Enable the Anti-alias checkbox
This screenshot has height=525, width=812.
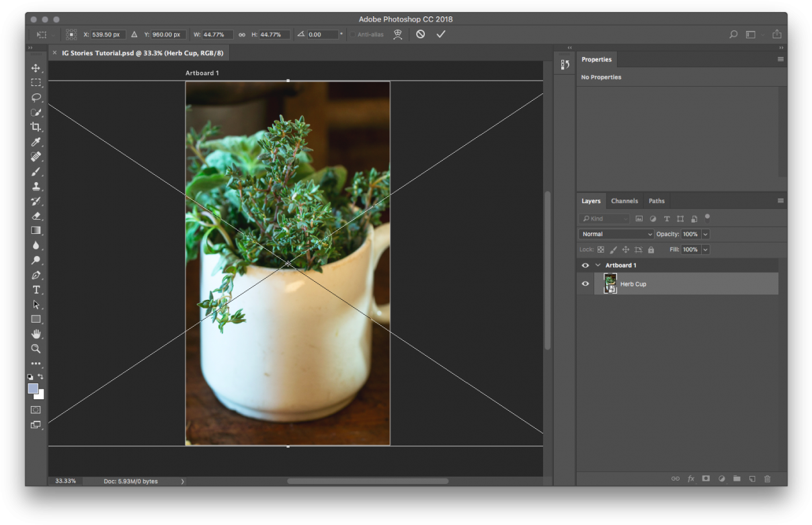coord(352,34)
